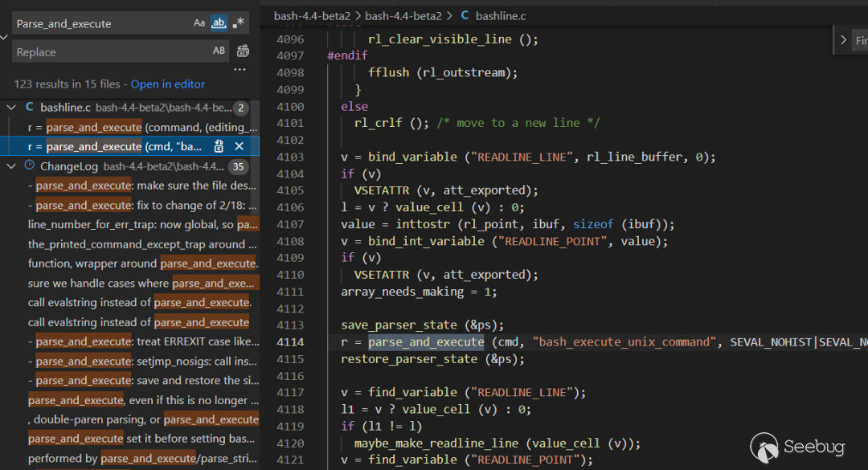Replace the selected match via its icon

(x=219, y=146)
